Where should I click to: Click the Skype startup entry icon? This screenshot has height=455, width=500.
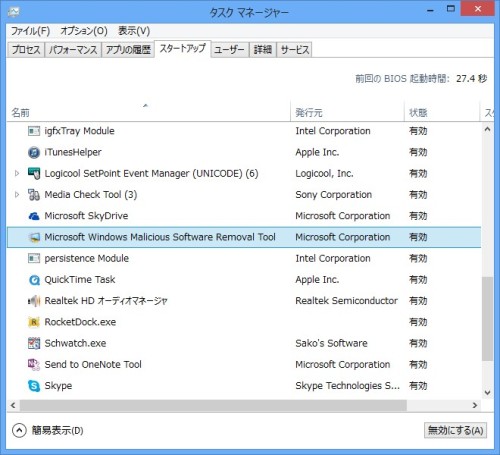click(34, 386)
